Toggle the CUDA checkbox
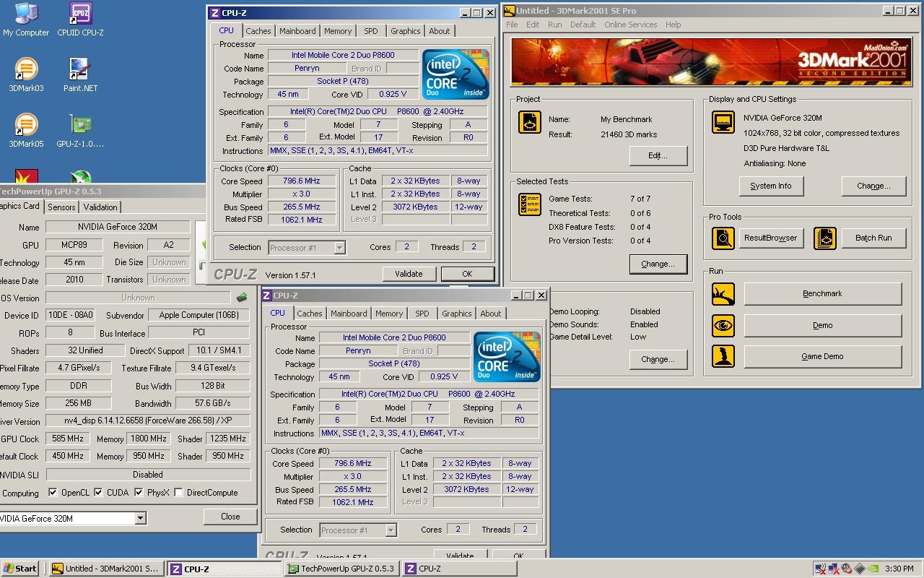 [98, 493]
